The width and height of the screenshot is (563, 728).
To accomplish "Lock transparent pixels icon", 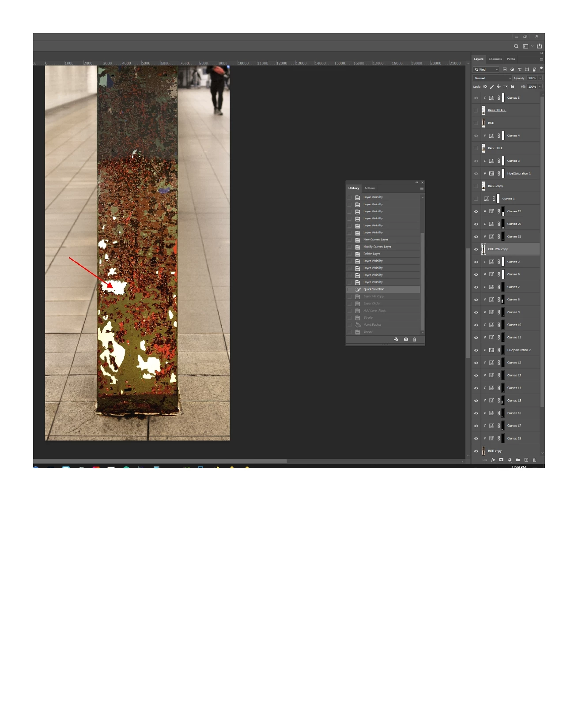I will pos(485,86).
